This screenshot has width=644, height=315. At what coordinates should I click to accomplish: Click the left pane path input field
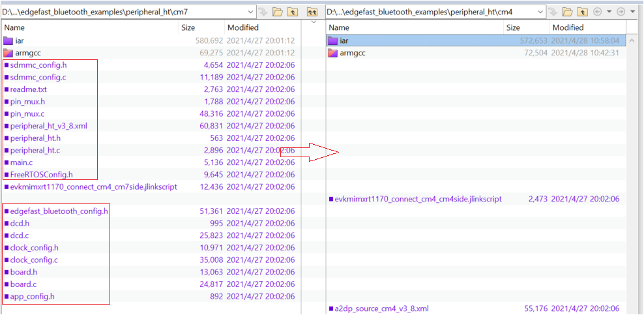point(124,12)
